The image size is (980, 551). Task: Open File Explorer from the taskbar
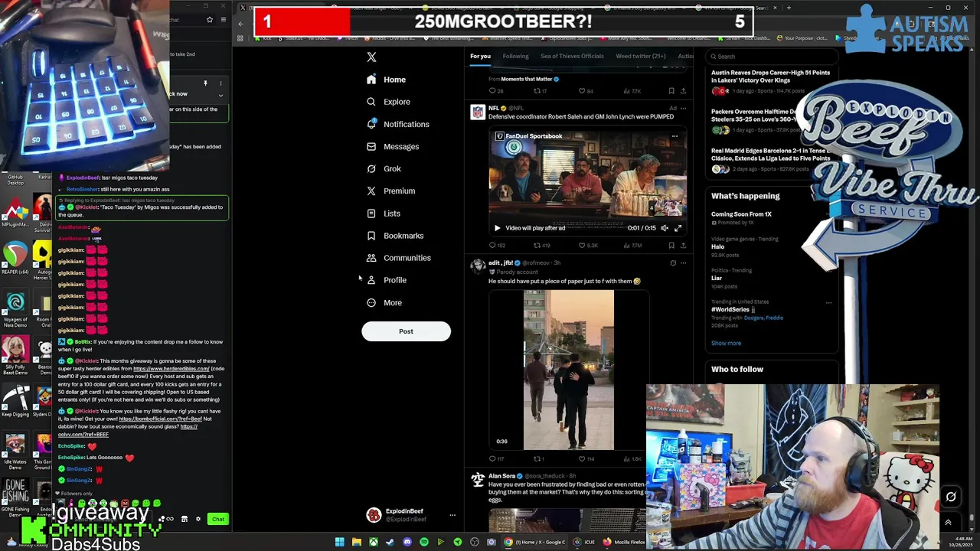[356, 543]
